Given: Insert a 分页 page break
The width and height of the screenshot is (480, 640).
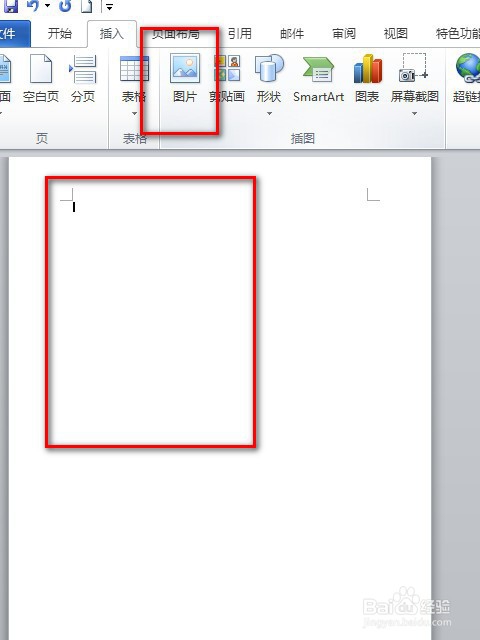Looking at the screenshot, I should pos(83,80).
